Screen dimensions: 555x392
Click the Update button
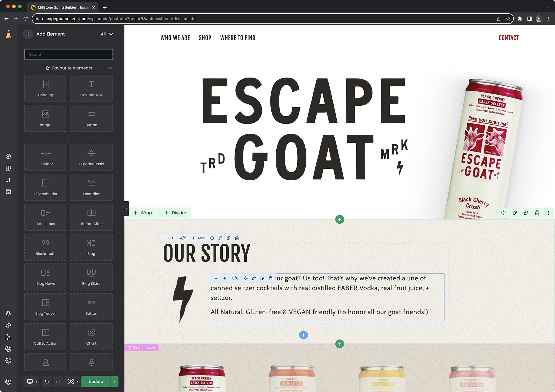96,382
